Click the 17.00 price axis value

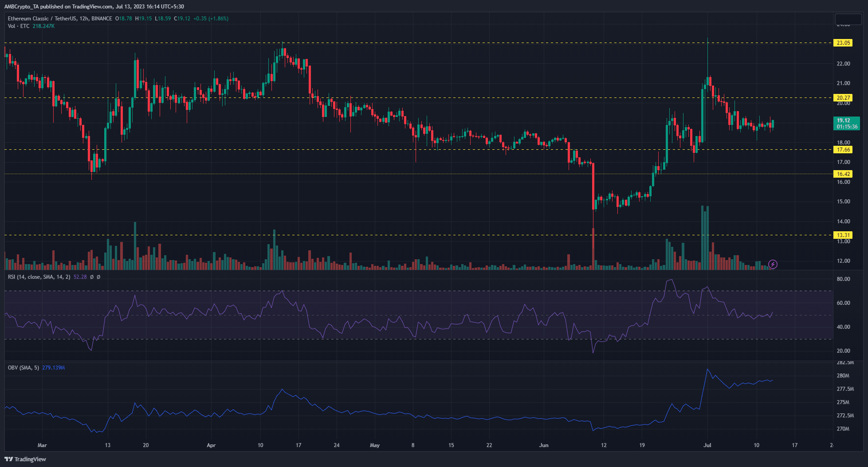tap(843, 162)
